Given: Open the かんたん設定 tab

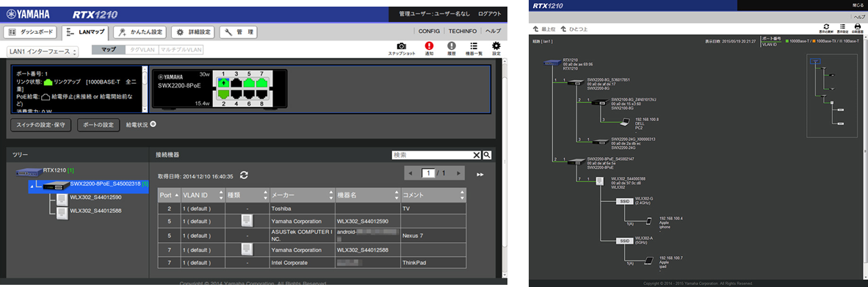Looking at the screenshot, I should 140,32.
